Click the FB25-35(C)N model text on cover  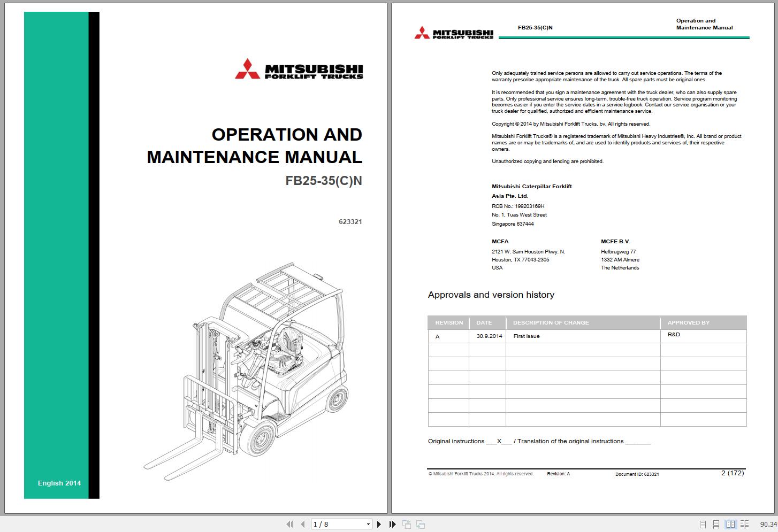click(324, 181)
